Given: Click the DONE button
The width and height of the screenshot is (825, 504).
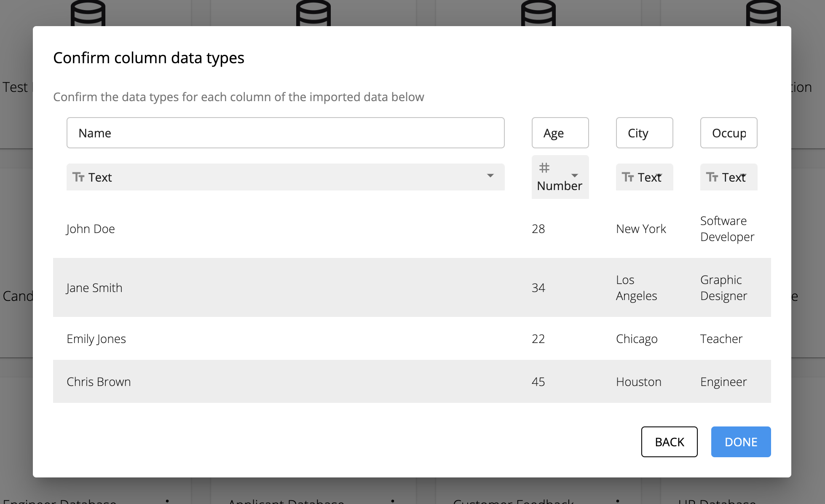Looking at the screenshot, I should pos(741,442).
